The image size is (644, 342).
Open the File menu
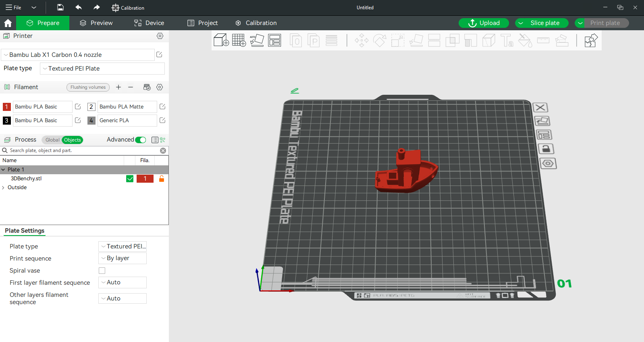click(x=14, y=7)
